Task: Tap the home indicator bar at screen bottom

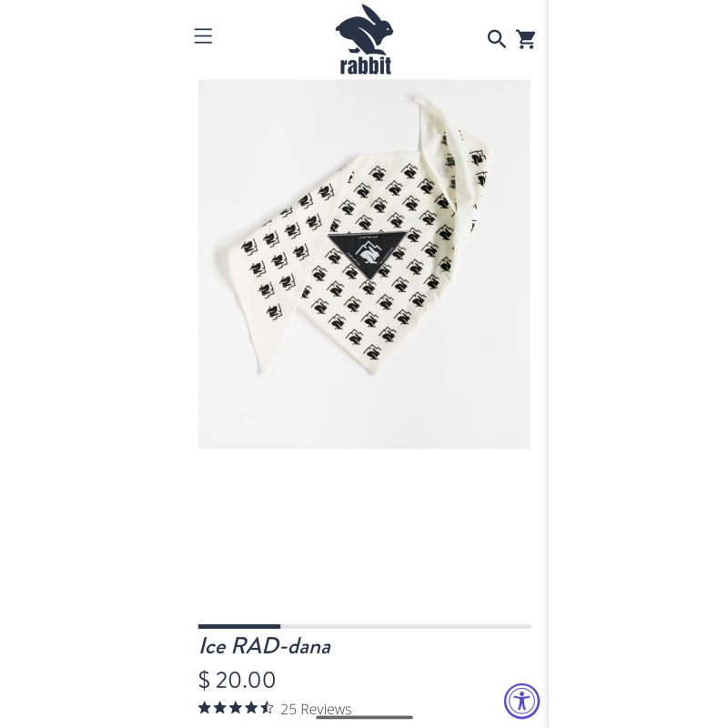Action: point(364,717)
